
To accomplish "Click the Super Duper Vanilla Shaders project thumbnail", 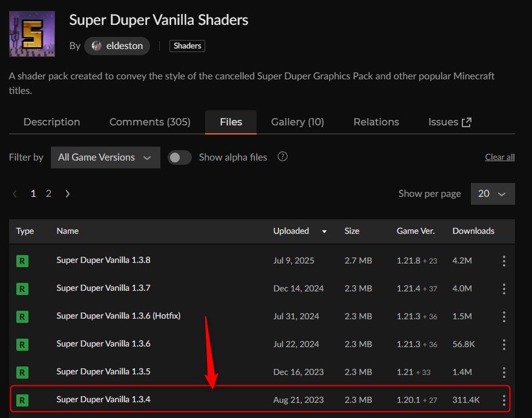I will click(31, 33).
